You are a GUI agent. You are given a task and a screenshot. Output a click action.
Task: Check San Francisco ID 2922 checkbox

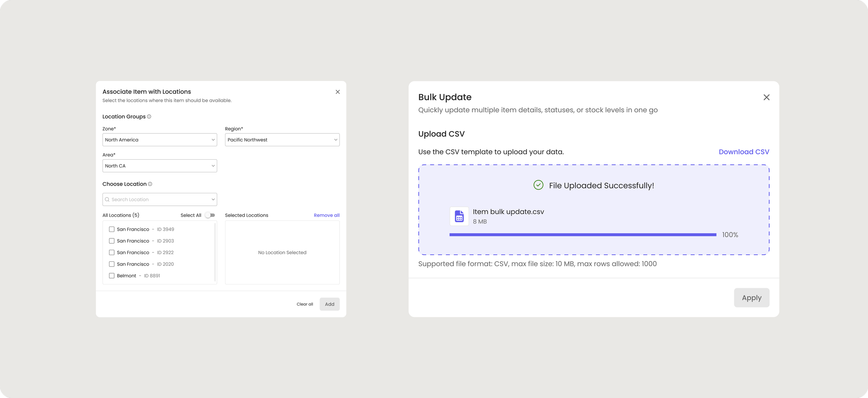click(x=112, y=252)
